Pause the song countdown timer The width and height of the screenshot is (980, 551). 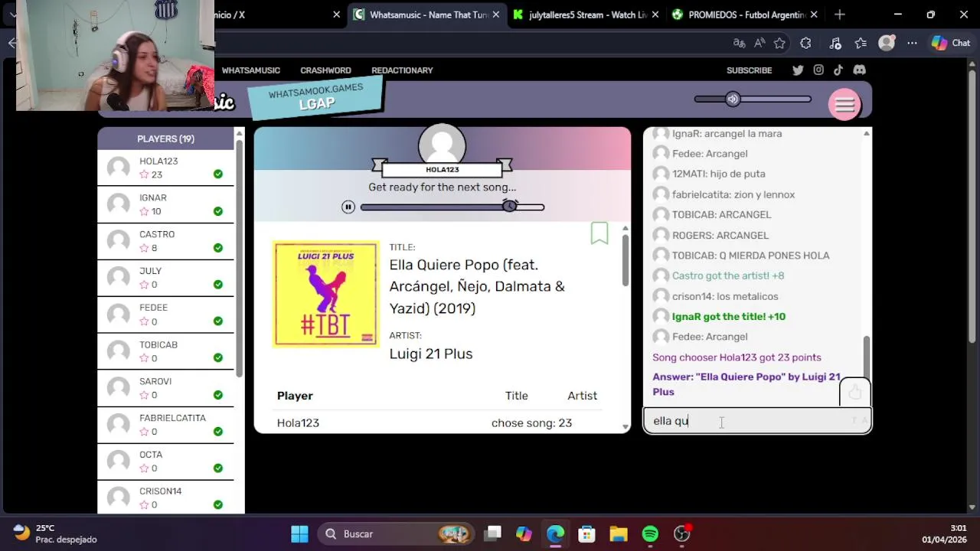pyautogui.click(x=348, y=207)
